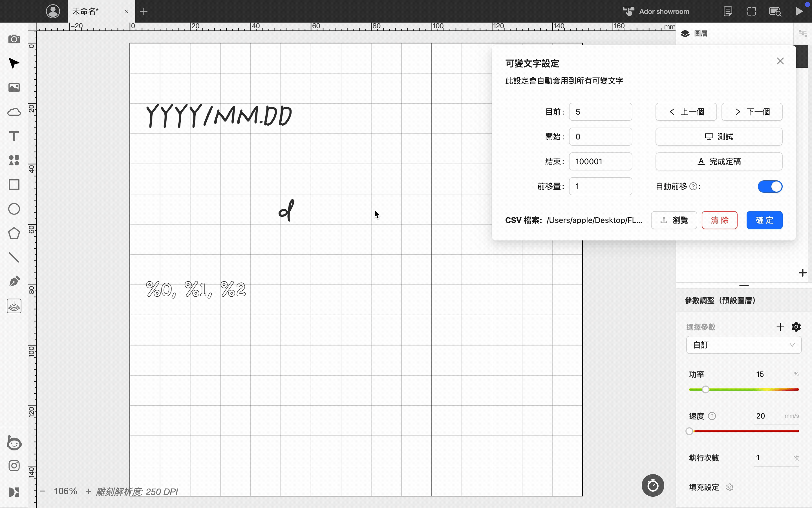
Task: Zoom out with minus button
Action: point(42,491)
